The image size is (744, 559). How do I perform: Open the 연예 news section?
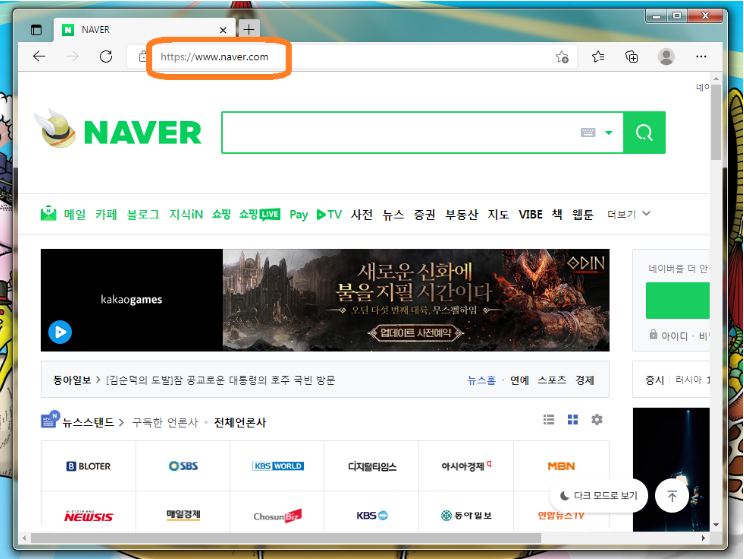(520, 380)
